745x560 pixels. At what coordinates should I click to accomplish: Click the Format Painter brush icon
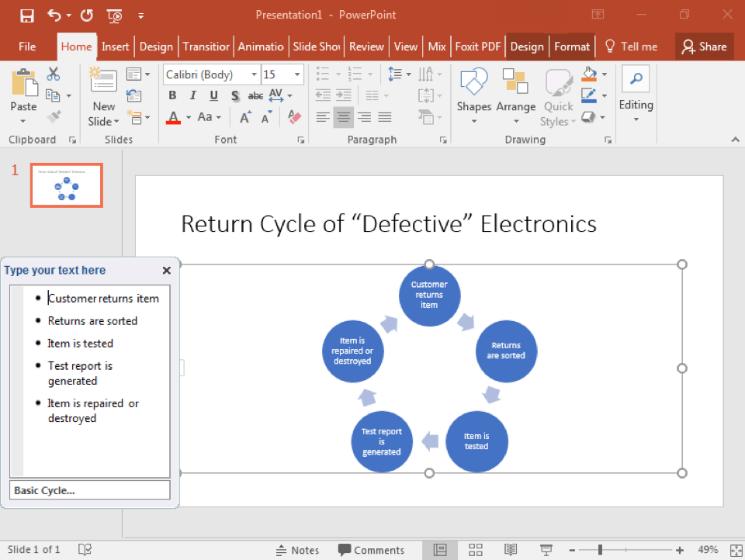(54, 117)
